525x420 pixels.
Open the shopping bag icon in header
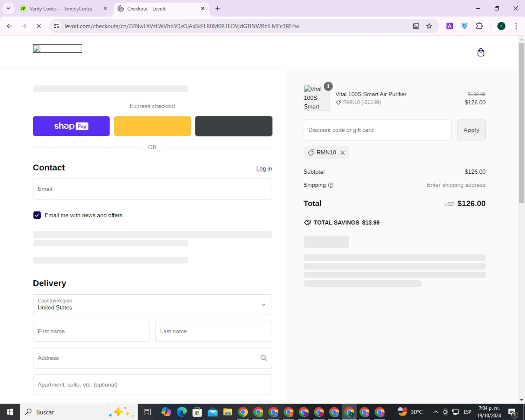pos(481,52)
